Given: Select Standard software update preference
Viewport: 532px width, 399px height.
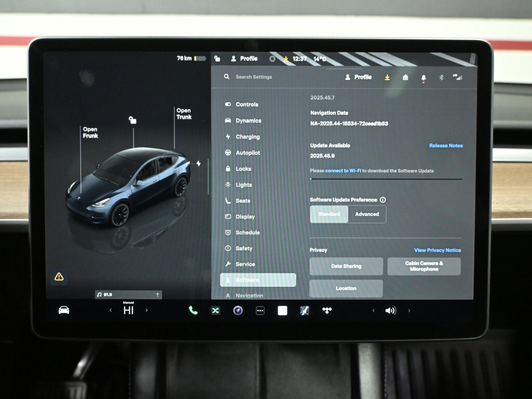Looking at the screenshot, I should tap(329, 214).
